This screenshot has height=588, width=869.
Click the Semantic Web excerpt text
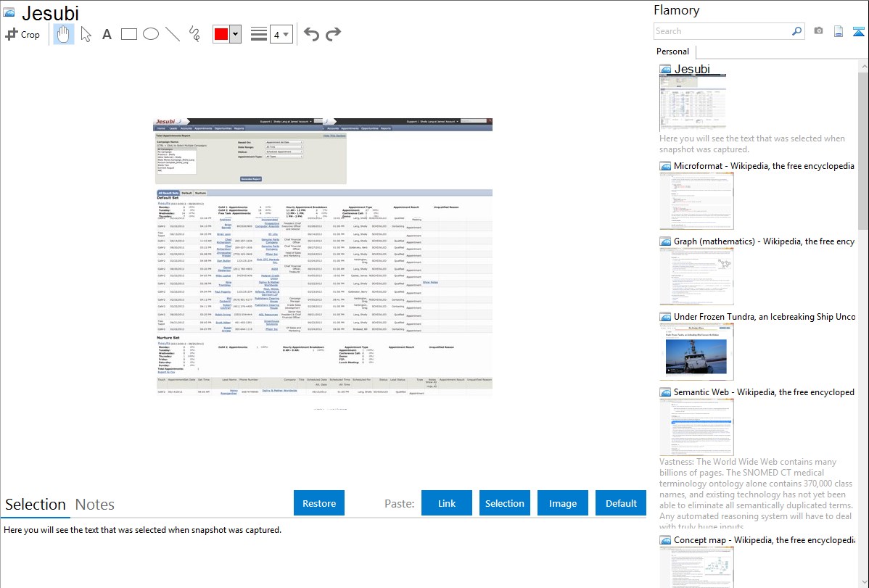pos(756,494)
